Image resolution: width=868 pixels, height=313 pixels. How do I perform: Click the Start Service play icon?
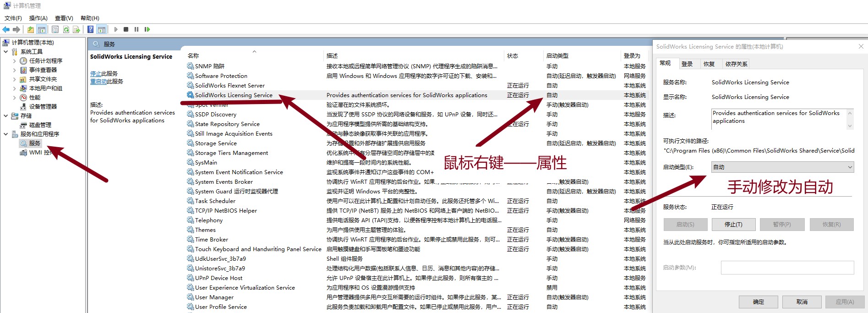point(116,29)
